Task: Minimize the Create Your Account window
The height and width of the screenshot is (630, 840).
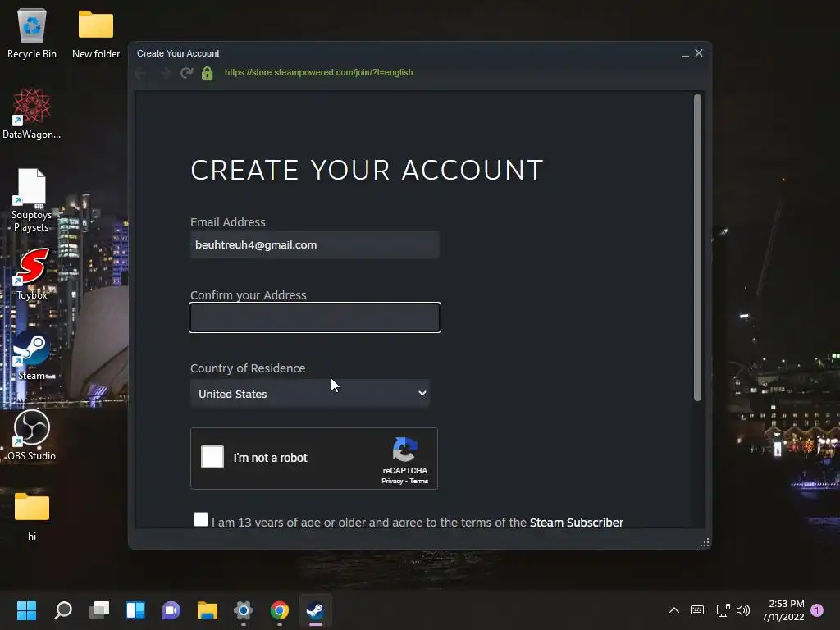Action: tap(685, 53)
